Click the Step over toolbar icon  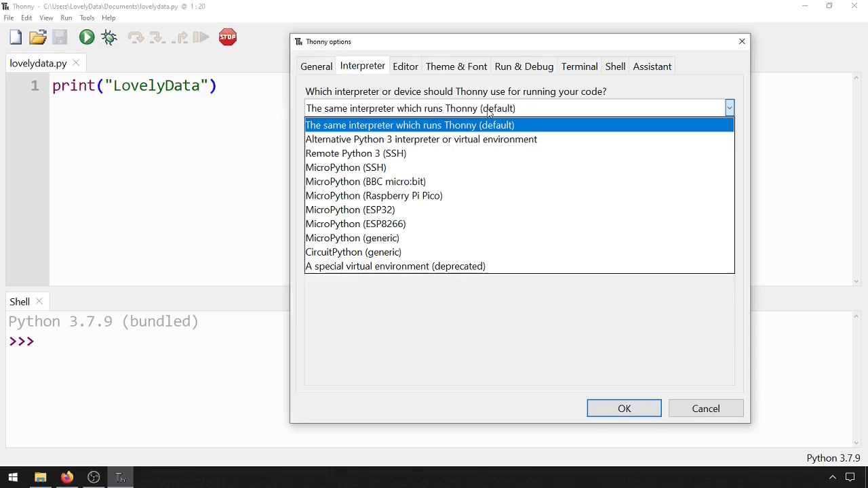point(136,38)
